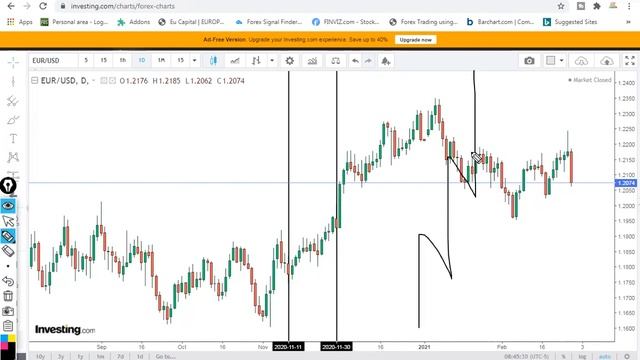Image resolution: width=640 pixels, height=360 pixels.
Task: Clear annotations with trash icon
Action: (x=8, y=296)
